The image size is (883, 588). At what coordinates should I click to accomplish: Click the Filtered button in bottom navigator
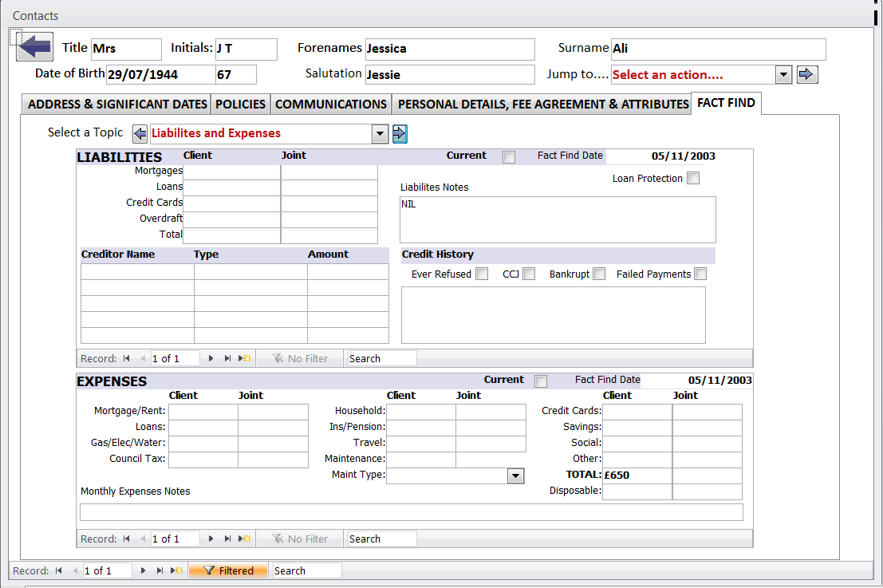coord(228,570)
